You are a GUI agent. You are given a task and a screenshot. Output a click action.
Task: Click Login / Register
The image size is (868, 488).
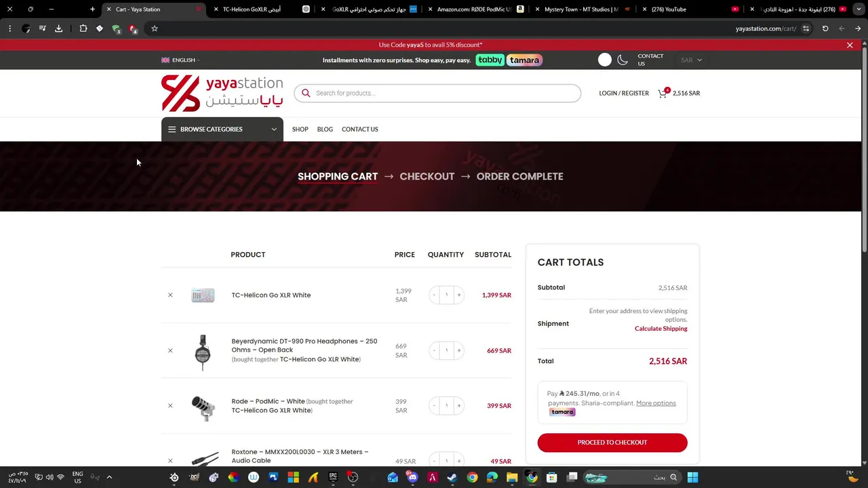(624, 93)
